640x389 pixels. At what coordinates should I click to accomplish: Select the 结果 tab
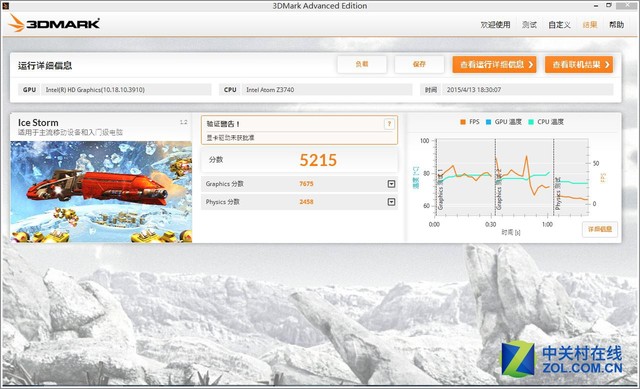590,25
